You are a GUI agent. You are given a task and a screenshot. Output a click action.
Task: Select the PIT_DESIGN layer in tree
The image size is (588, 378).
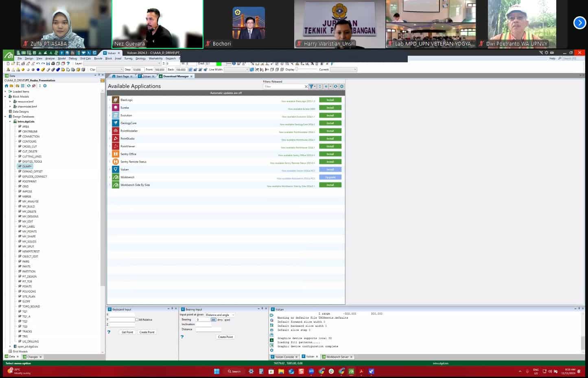[x=29, y=276]
